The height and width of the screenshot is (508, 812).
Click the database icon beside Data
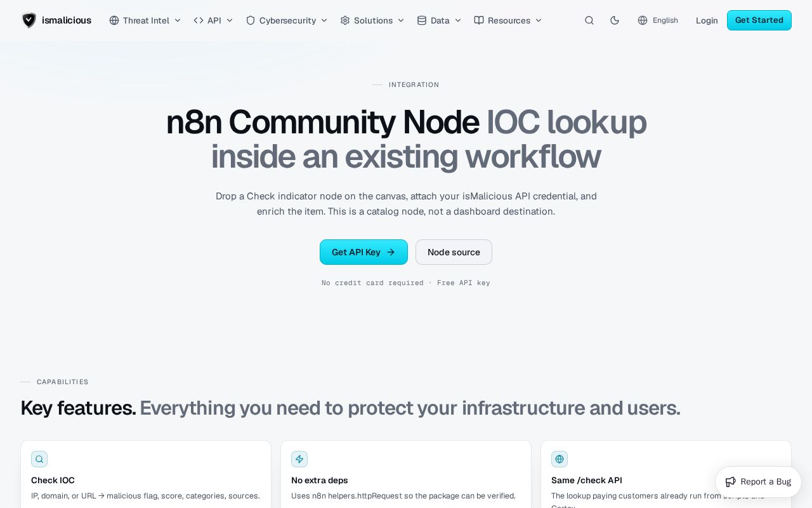coord(422,20)
